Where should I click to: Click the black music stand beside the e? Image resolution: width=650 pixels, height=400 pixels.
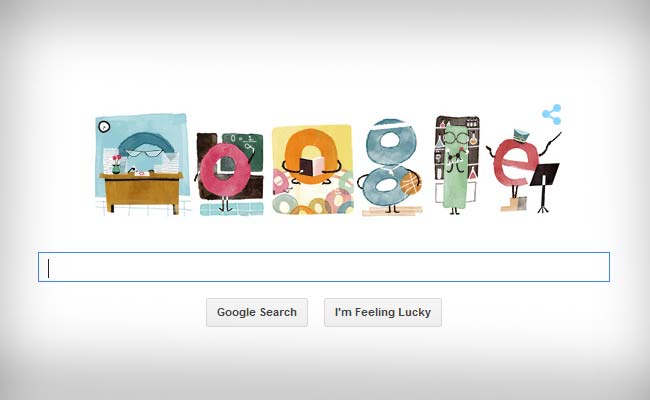pos(544,187)
